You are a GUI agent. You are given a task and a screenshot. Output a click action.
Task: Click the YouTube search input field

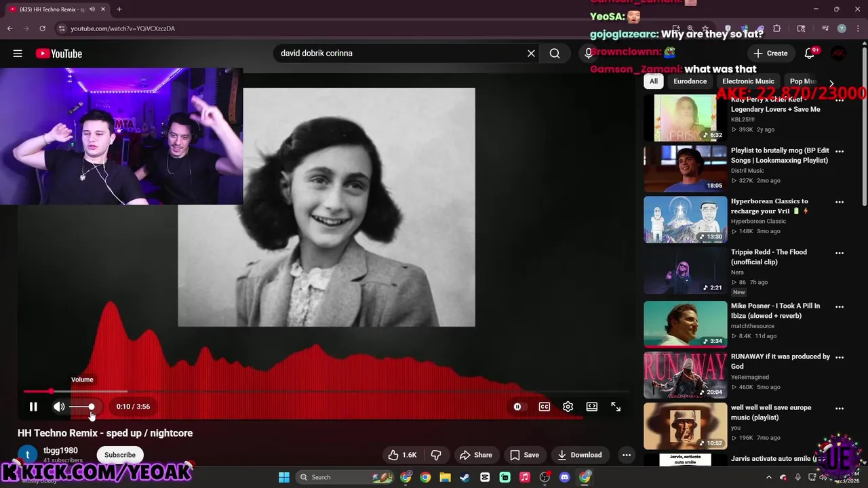tap(400, 54)
